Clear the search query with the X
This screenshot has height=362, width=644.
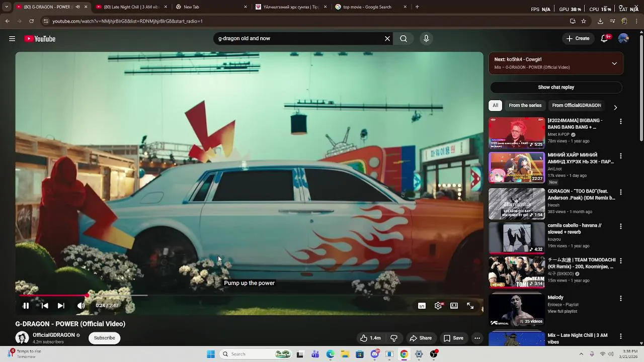pos(387,39)
